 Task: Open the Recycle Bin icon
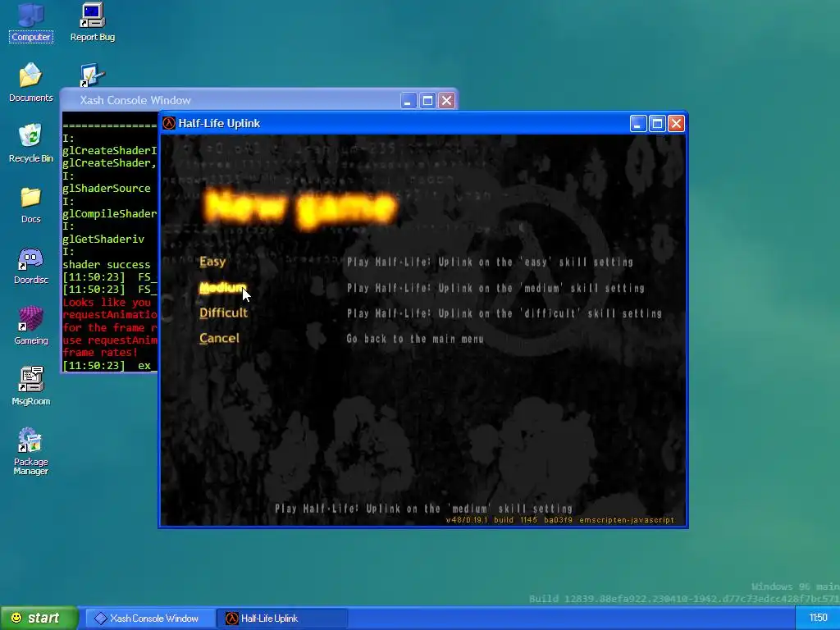31,143
